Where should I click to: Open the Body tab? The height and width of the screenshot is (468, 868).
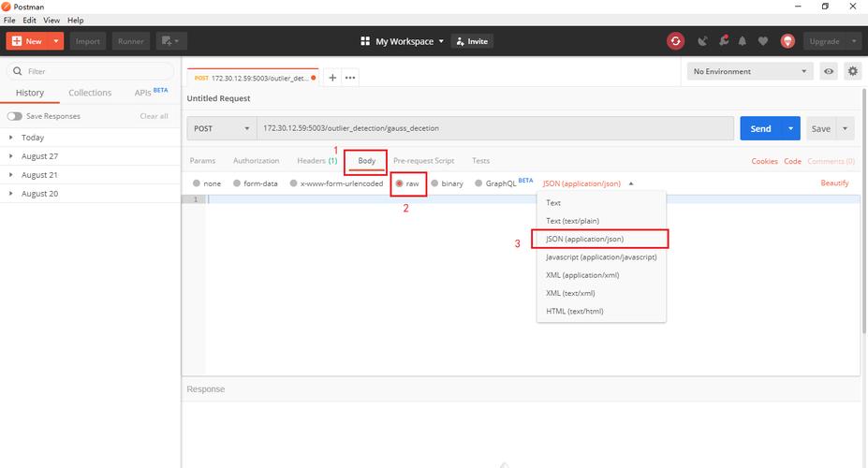(366, 160)
